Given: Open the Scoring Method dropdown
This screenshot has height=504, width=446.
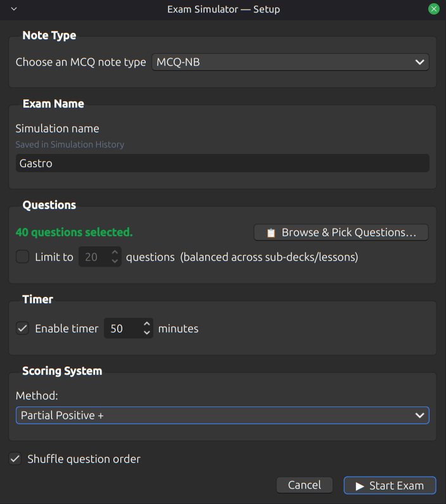Looking at the screenshot, I should click(x=222, y=415).
